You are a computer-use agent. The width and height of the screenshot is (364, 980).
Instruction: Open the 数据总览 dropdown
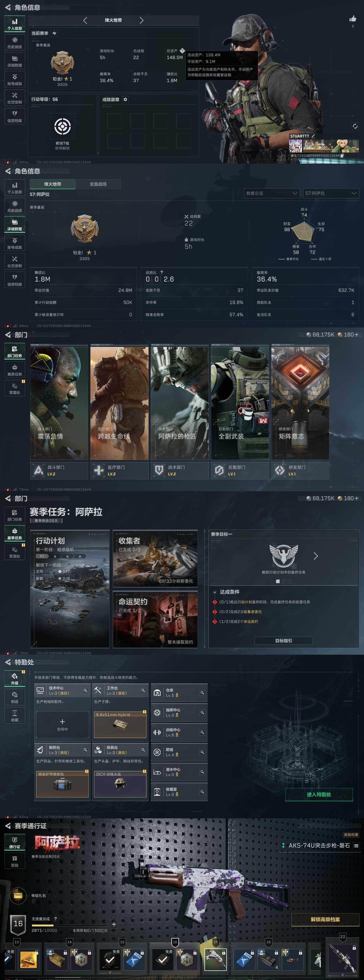[x=272, y=193]
